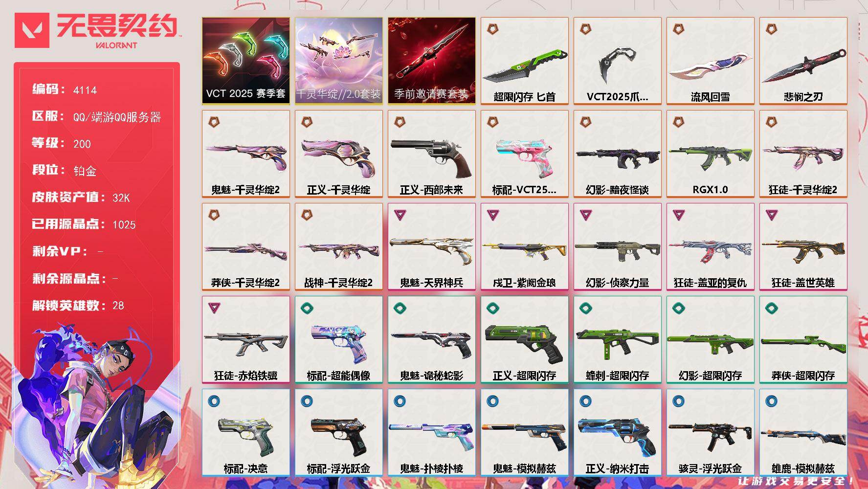Select the 狂徒-盖亚的复仇 rifle skin
Image resolution: width=868 pixels, height=489 pixels.
[710, 246]
